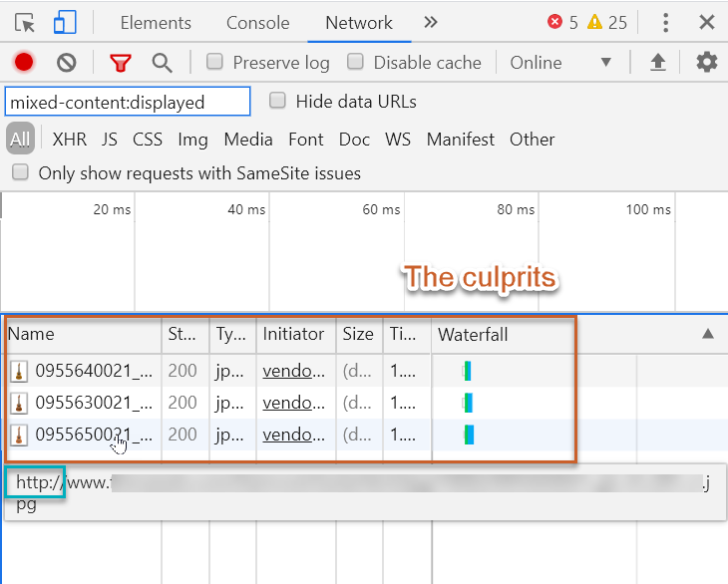Open initiator link of 0955640021 request
This screenshot has height=584, width=728.
pyautogui.click(x=293, y=372)
